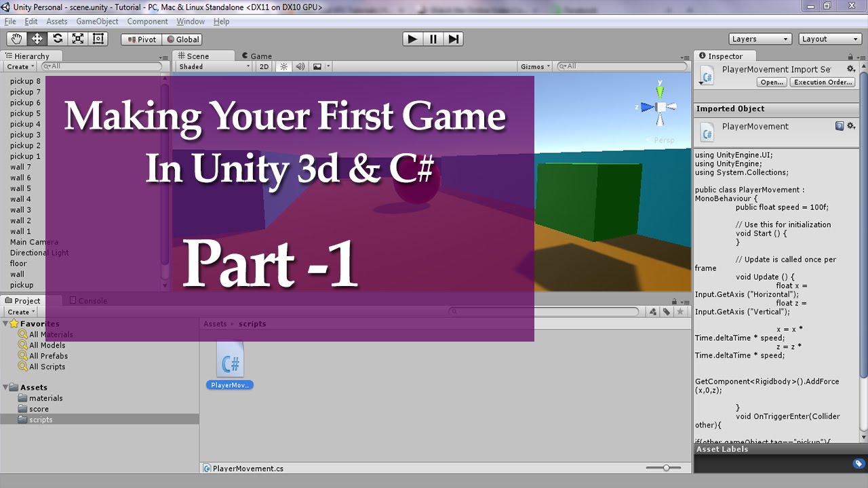Viewport: 868px width, 488px height.
Task: Select wall 7 in Hierarchy
Action: [20, 167]
